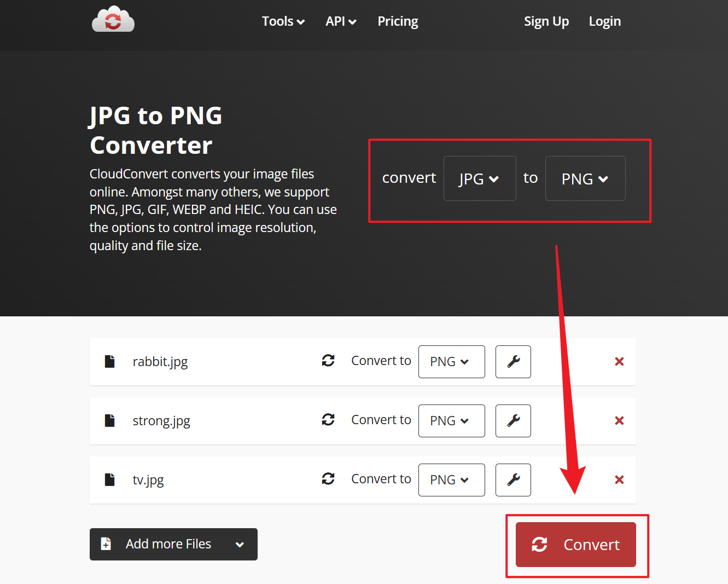The image size is (728, 584).
Task: Open the Pricing page
Action: pos(398,21)
